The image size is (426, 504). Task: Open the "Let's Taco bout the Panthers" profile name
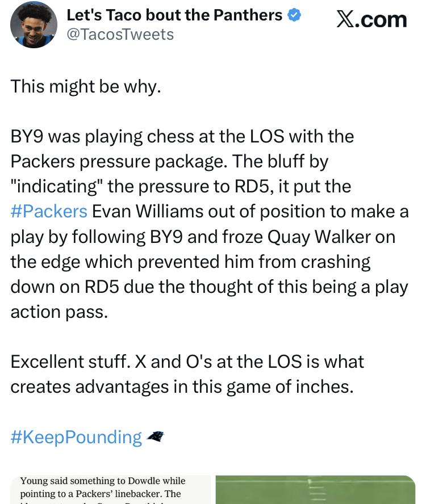174,15
